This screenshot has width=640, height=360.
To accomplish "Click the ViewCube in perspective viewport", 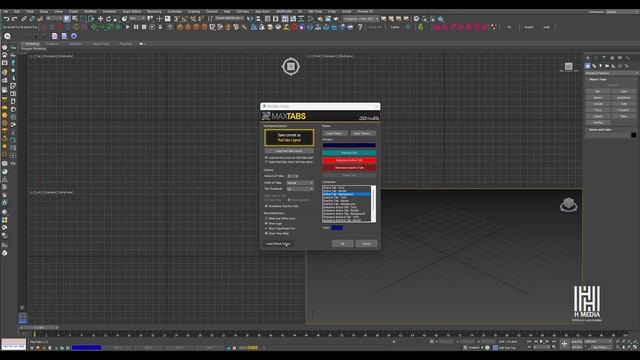I will [x=569, y=204].
